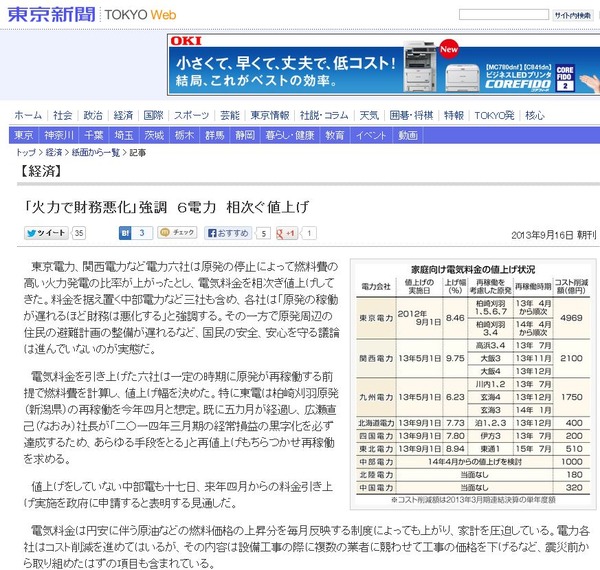Image resolution: width=600 pixels, height=570 pixels.
Task: Select the 群馬 regional tab
Action: click(x=215, y=135)
